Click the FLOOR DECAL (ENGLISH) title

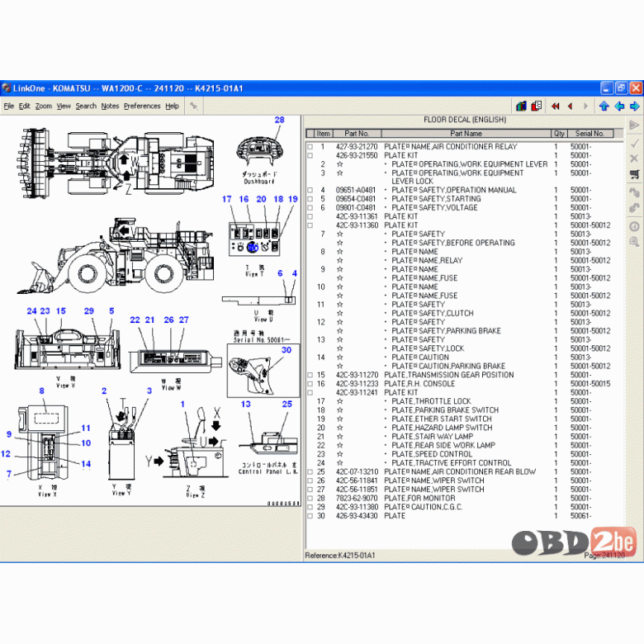[465, 120]
